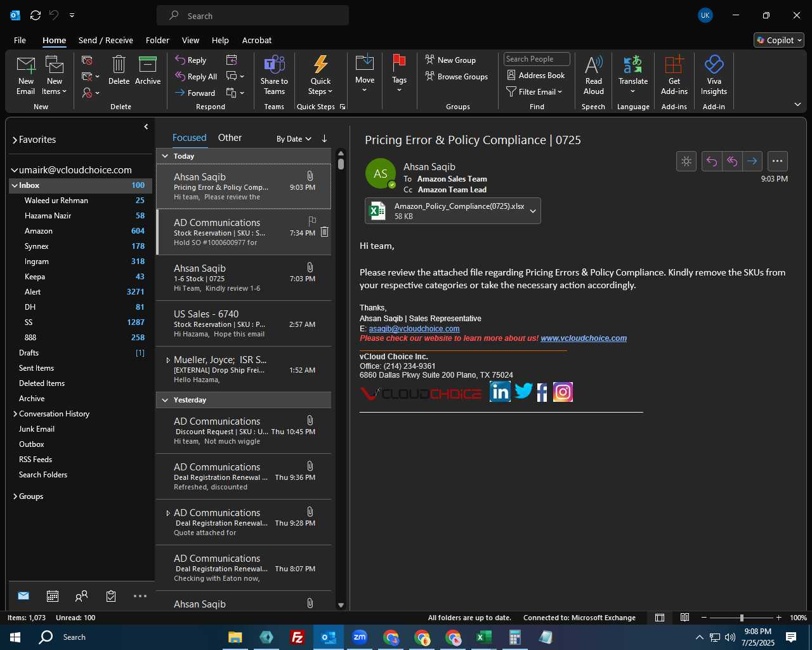This screenshot has height=650, width=812.
Task: Open Tasks view in navigation bar
Action: (111, 595)
